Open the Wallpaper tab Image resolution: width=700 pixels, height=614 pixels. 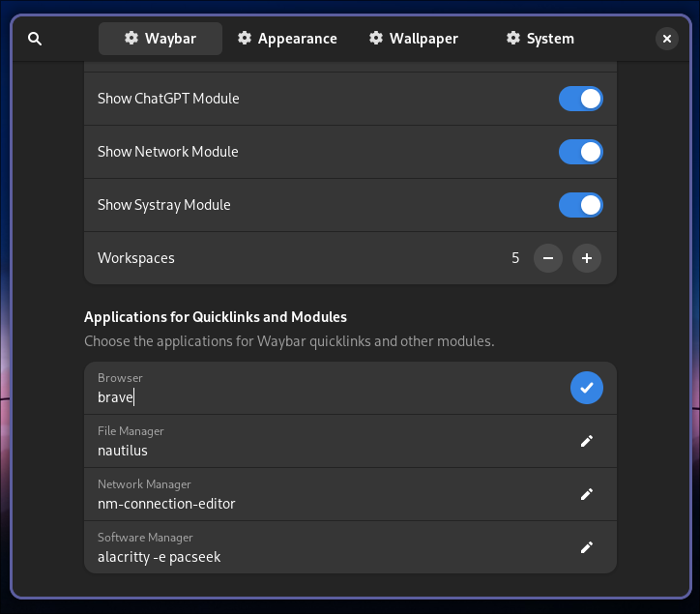pos(413,39)
